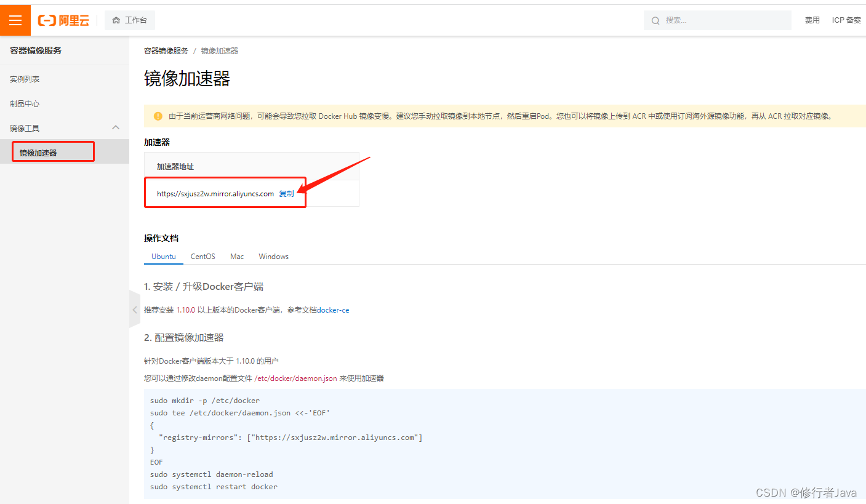Screen dimensions: 866x504
Task: Switch to the CentOS tab
Action: [203, 257]
